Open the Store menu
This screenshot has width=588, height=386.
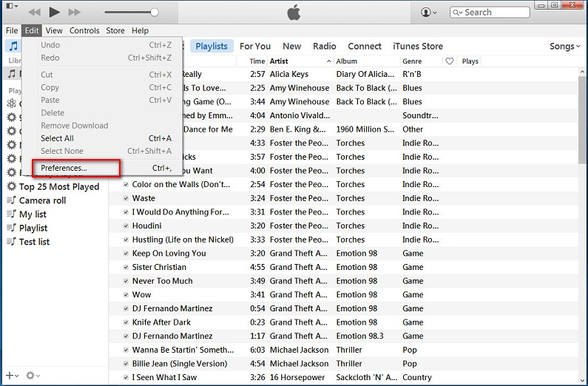click(x=115, y=30)
